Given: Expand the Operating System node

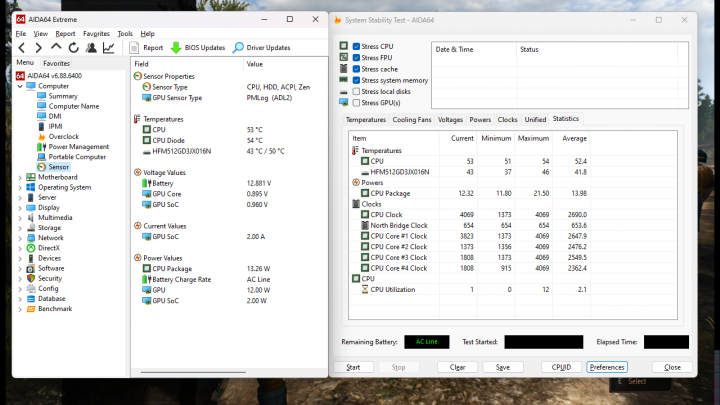Looking at the screenshot, I should tap(20, 187).
